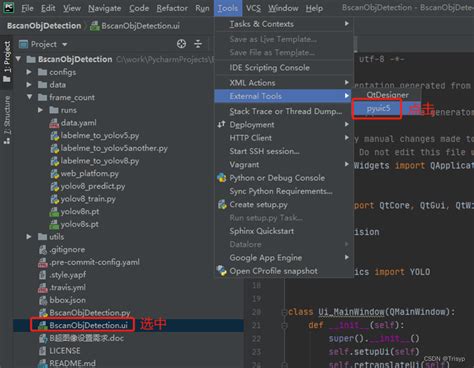Choose Create setup.py from Tools menu
This screenshot has height=368, width=474.
pos(258,205)
